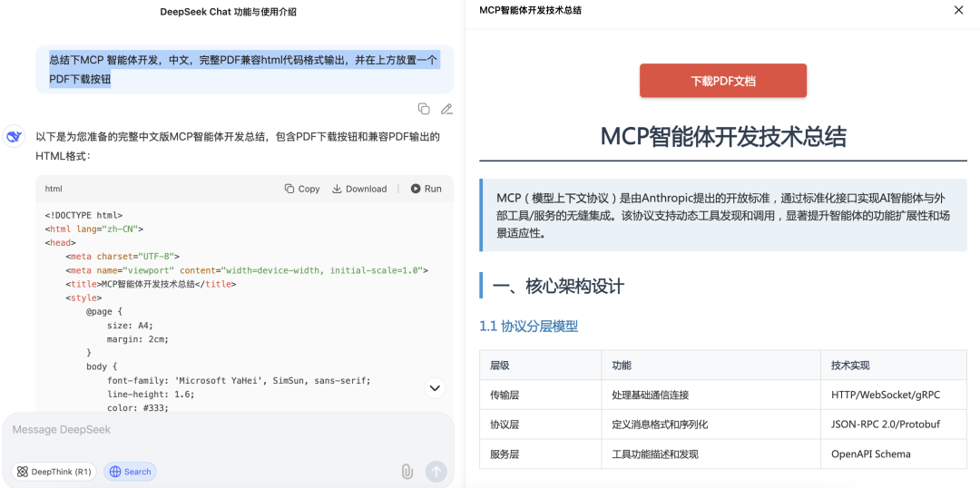
Task: Toggle the Search mode button
Action: pos(130,472)
